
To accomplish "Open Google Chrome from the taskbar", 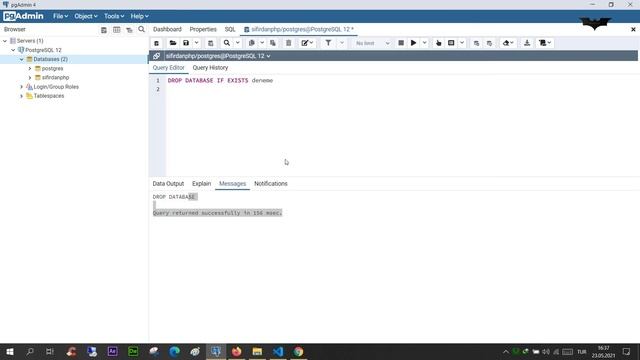I will coord(298,351).
